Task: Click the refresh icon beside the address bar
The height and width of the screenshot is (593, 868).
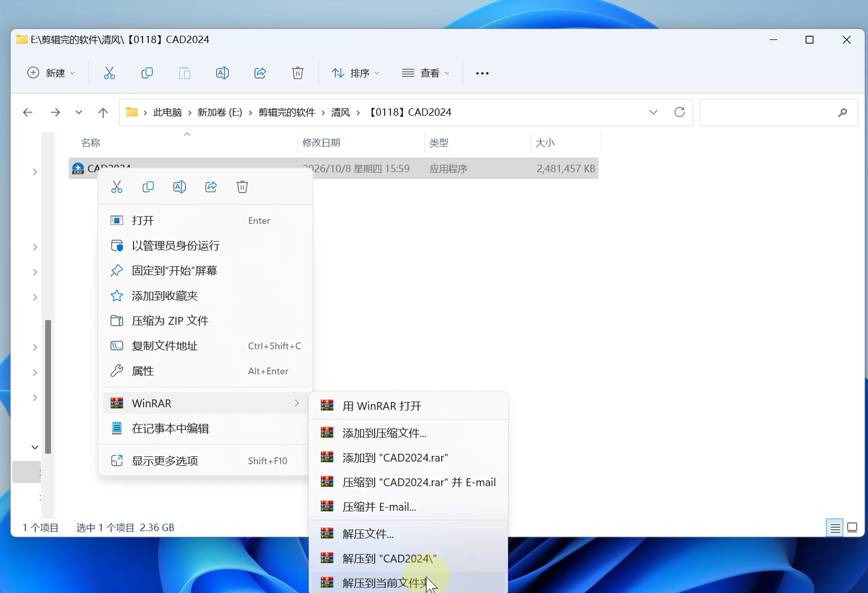Action: coord(680,112)
